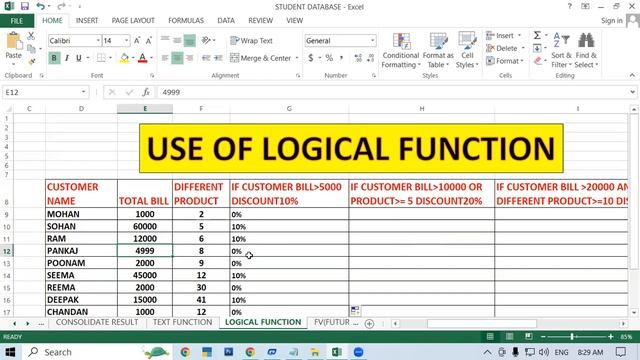Select column E header
Image resolution: width=640 pixels, height=360 pixels.
pyautogui.click(x=145, y=109)
